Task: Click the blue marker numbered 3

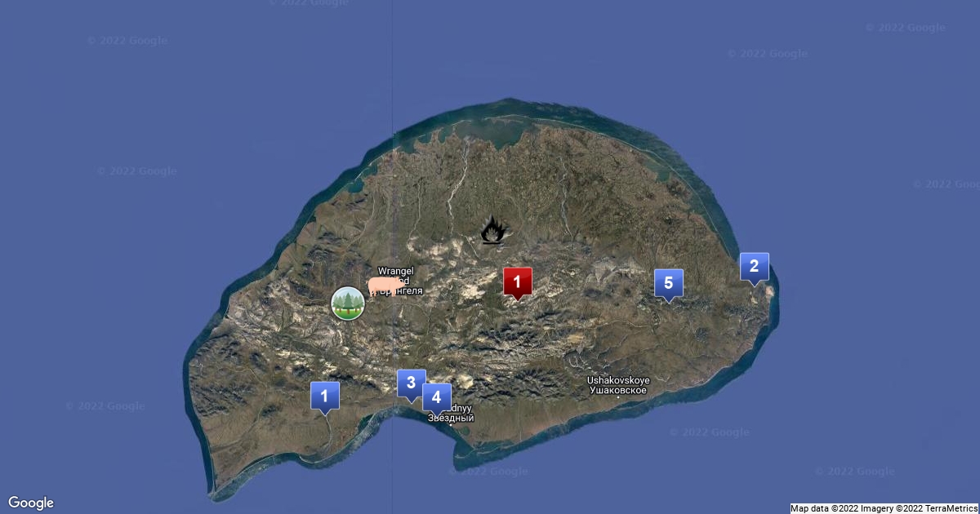Action: click(411, 383)
